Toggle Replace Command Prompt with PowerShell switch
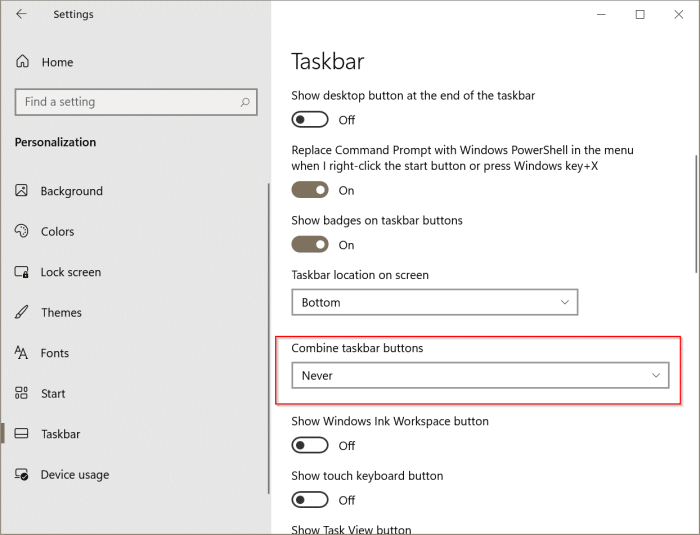 tap(310, 190)
